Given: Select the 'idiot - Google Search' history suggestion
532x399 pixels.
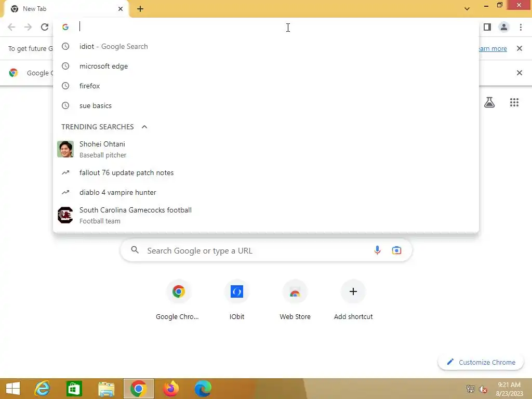Looking at the screenshot, I should coord(266,46).
